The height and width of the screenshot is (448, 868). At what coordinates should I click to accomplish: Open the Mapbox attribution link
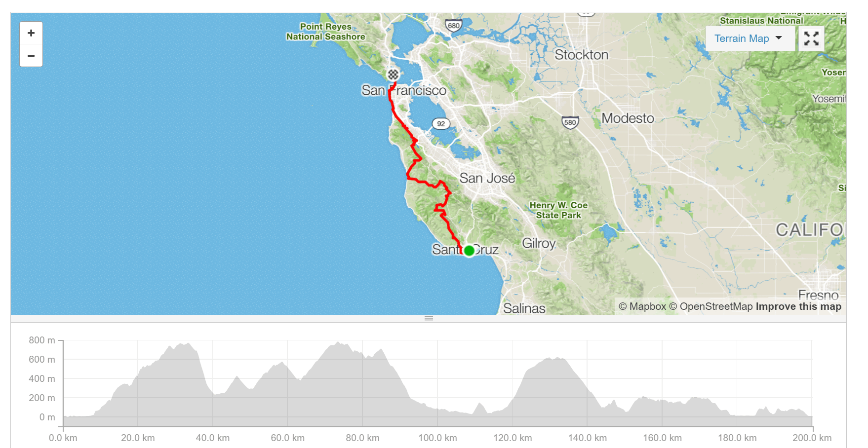click(642, 306)
